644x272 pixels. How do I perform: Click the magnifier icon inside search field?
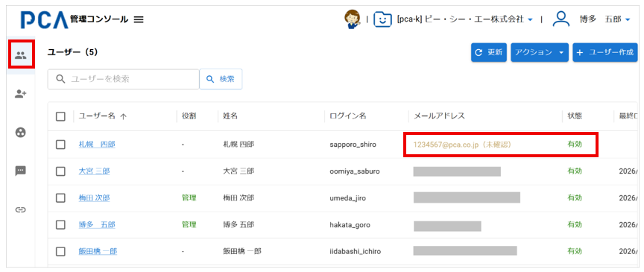pos(61,79)
